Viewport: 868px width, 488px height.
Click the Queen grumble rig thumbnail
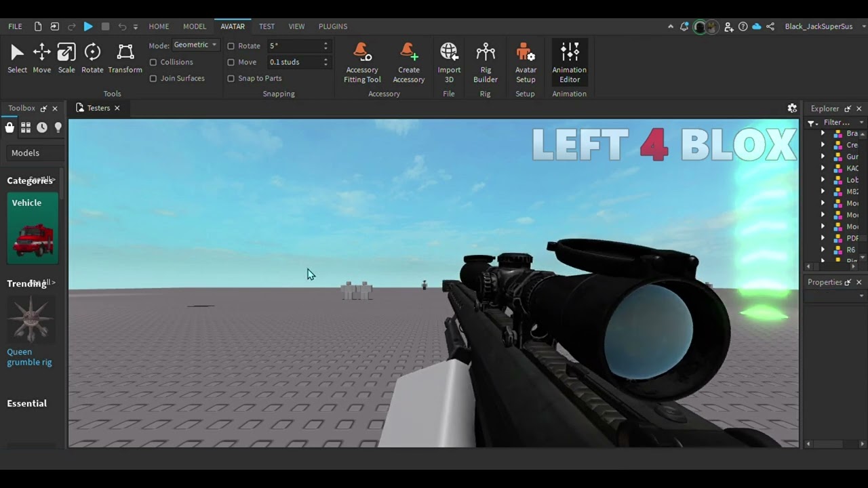[31, 318]
